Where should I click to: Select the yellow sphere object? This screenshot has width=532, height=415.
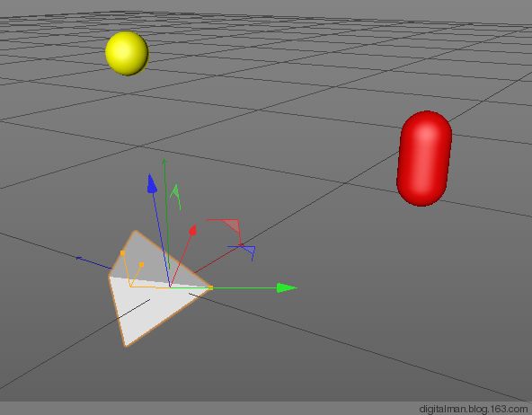[127, 53]
